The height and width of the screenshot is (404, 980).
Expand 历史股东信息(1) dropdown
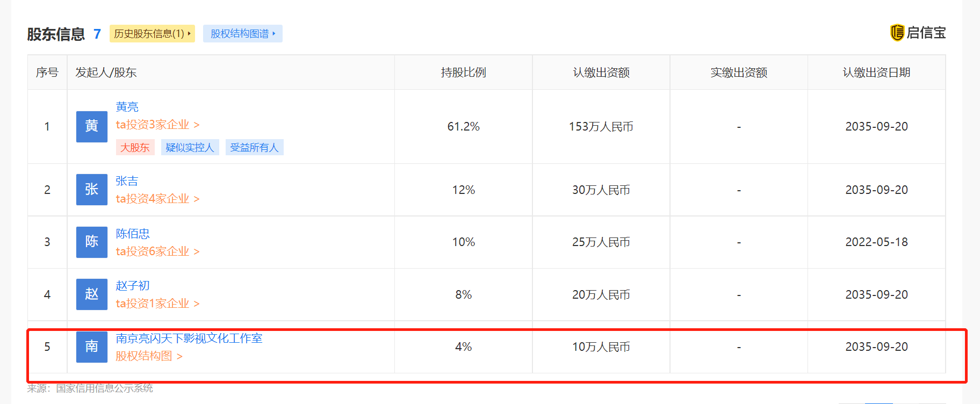click(152, 34)
